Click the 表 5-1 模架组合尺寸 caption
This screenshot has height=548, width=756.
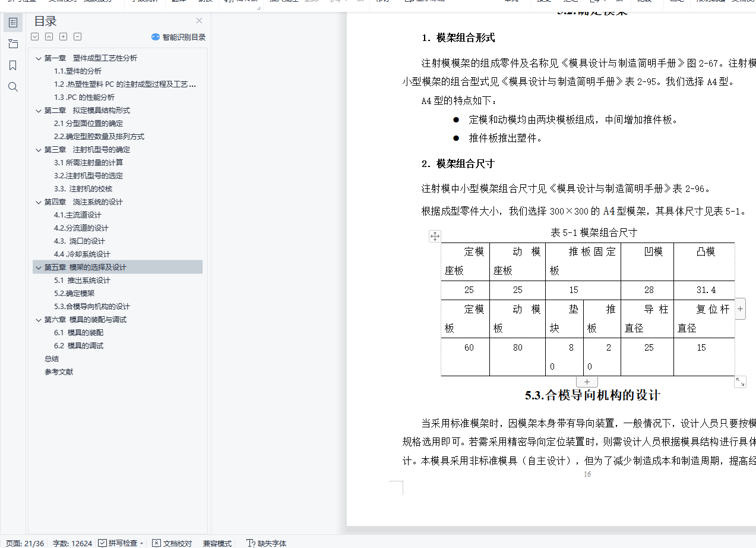(x=594, y=232)
